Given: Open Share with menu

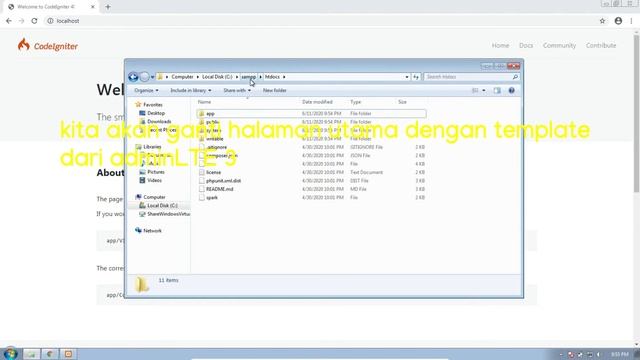Looking at the screenshot, I should (237, 90).
